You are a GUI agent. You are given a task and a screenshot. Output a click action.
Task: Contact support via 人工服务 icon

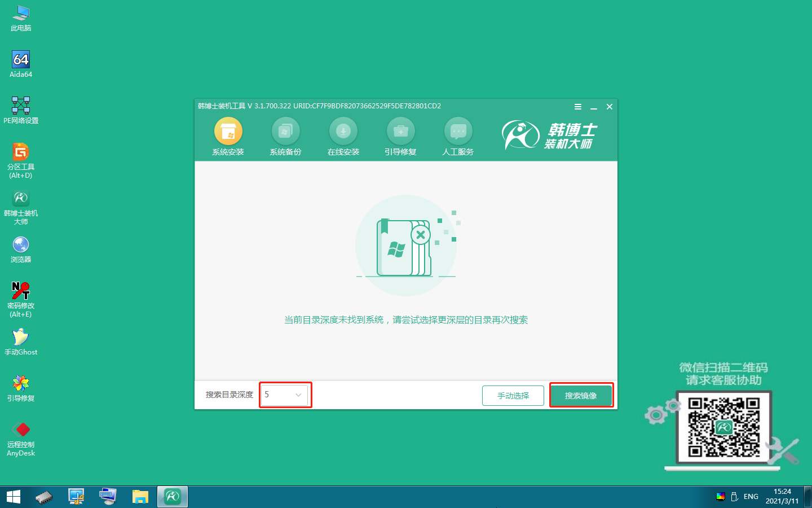(458, 131)
